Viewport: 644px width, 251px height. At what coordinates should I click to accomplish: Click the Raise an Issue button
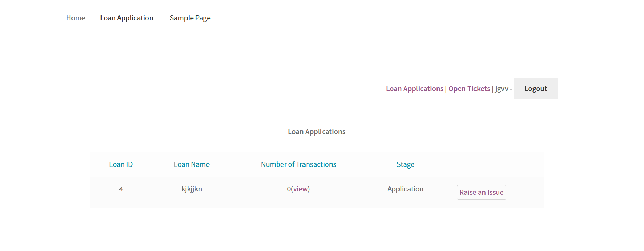click(481, 192)
